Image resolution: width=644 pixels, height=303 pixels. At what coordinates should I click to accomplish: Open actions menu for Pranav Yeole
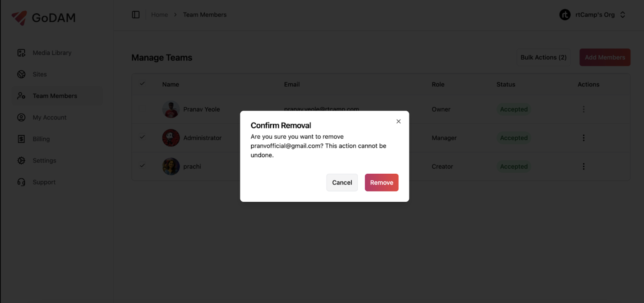583,109
